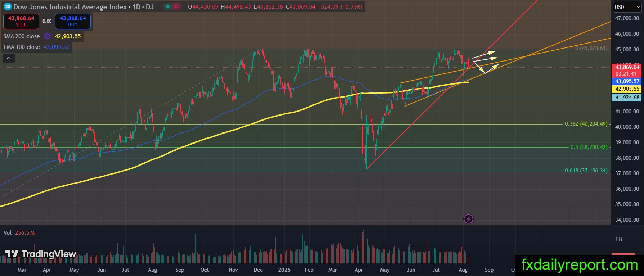This screenshot has width=644, height=276.
Task: Click the SELL 43,868.64 button
Action: coord(21,21)
